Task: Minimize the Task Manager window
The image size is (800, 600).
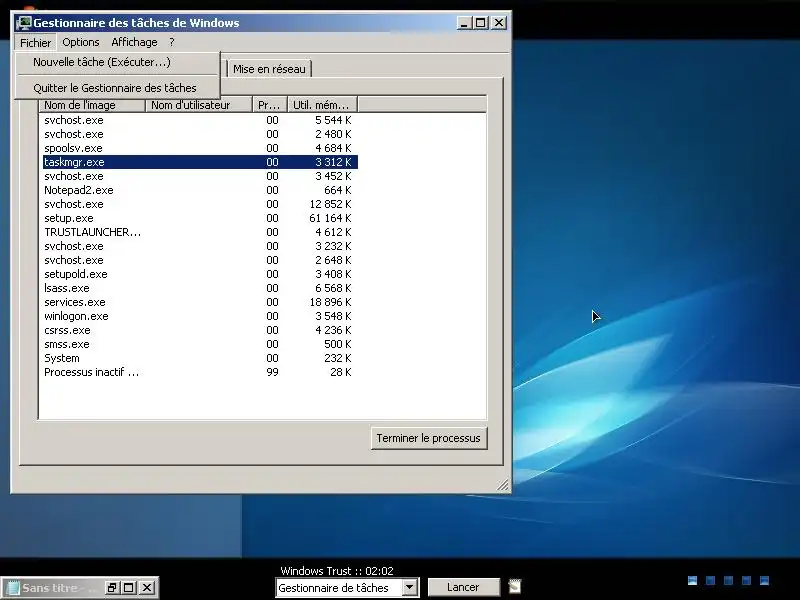Action: pos(464,23)
